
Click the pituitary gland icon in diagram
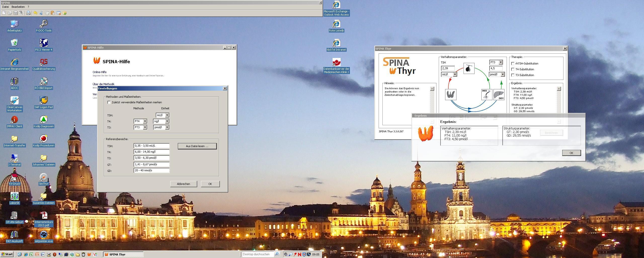(x=469, y=68)
